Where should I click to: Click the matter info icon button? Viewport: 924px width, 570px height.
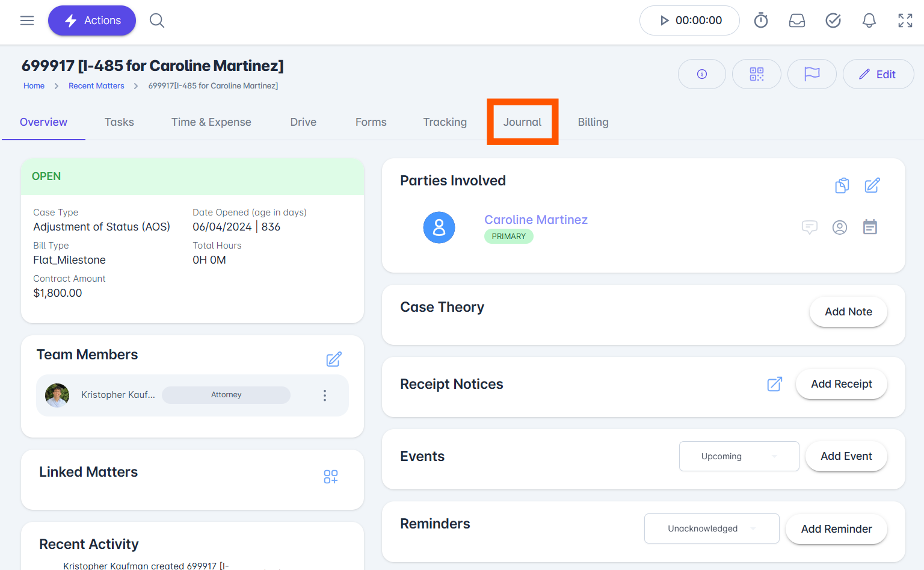tap(702, 74)
